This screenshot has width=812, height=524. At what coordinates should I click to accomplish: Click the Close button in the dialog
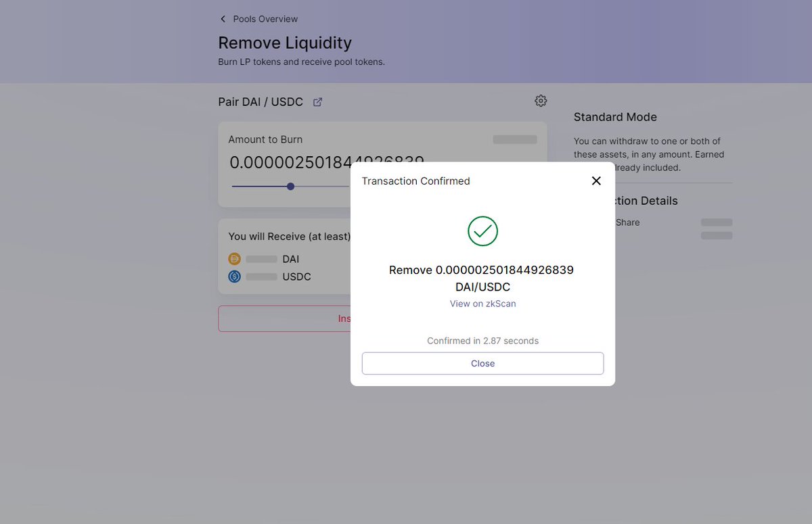tap(482, 363)
